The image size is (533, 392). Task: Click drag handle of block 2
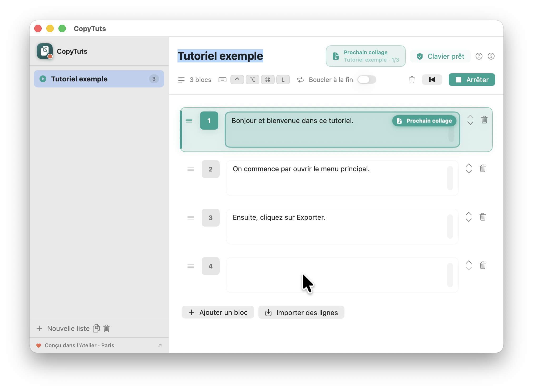tap(191, 169)
